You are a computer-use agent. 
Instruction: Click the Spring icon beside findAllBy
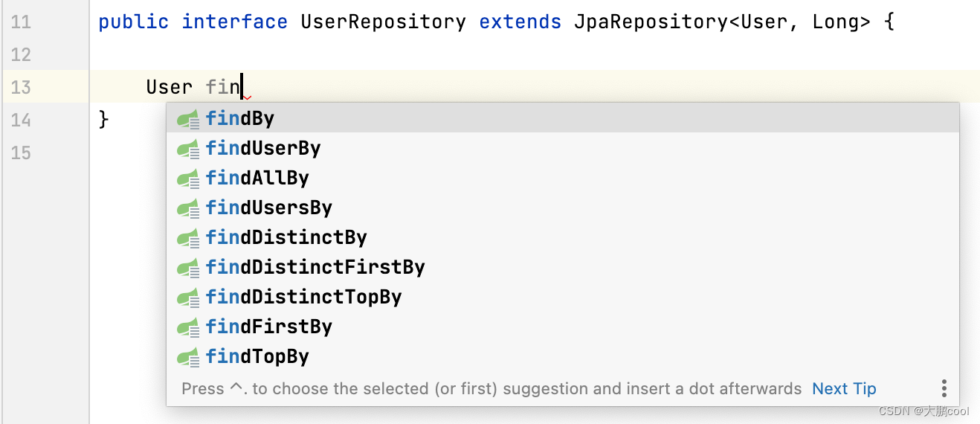pyautogui.click(x=188, y=179)
